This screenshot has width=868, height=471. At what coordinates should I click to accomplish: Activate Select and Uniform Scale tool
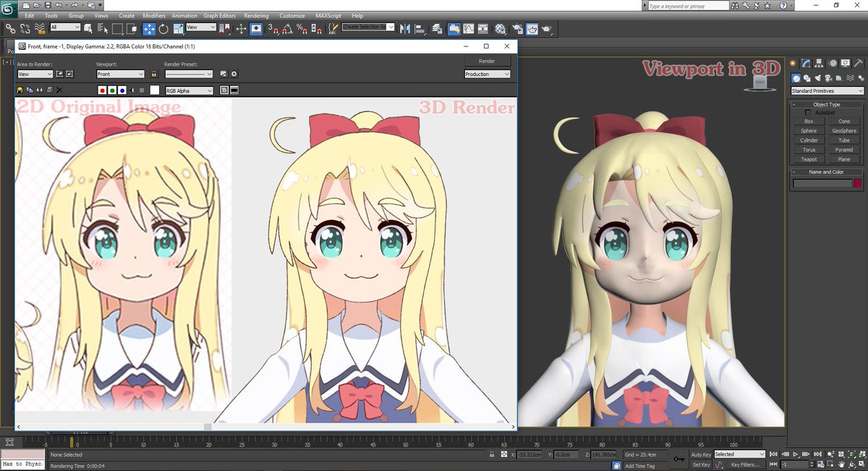178,28
